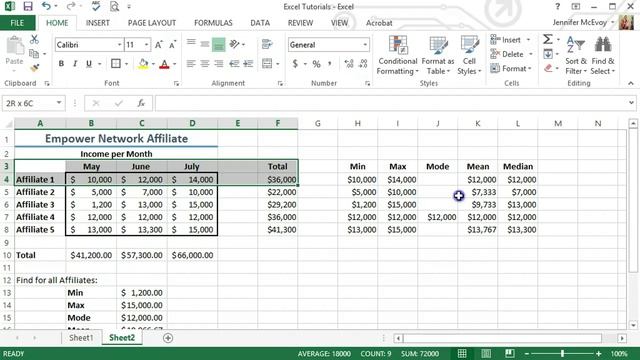Expand the Insert cells dropdown

tap(529, 40)
